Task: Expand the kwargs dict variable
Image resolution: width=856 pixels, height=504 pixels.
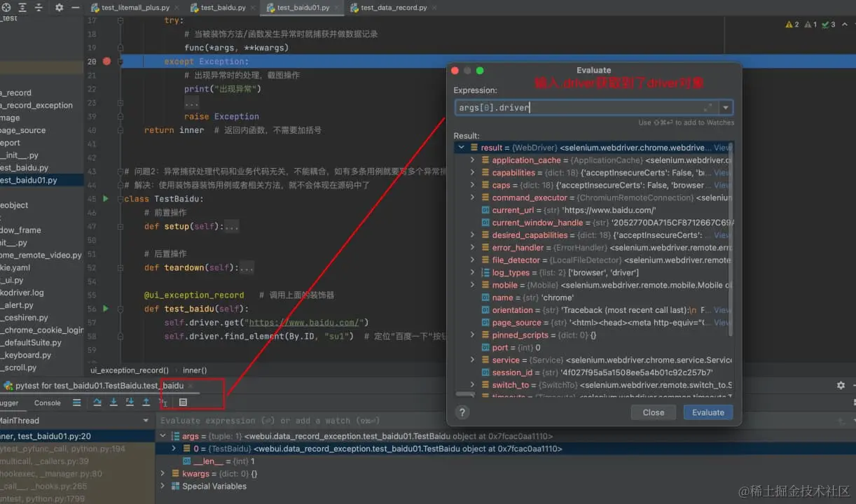Action: [x=163, y=474]
